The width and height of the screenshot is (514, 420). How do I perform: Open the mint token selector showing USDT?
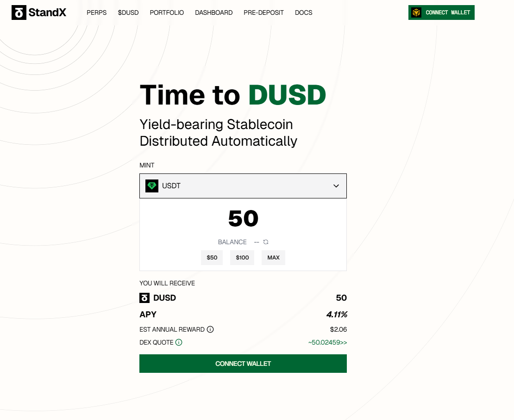point(243,186)
